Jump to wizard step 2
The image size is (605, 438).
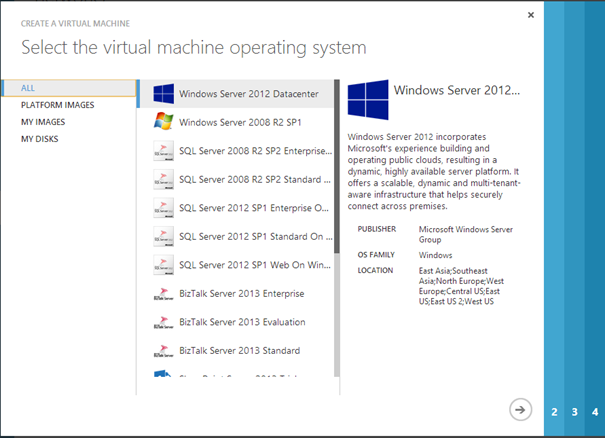point(555,411)
